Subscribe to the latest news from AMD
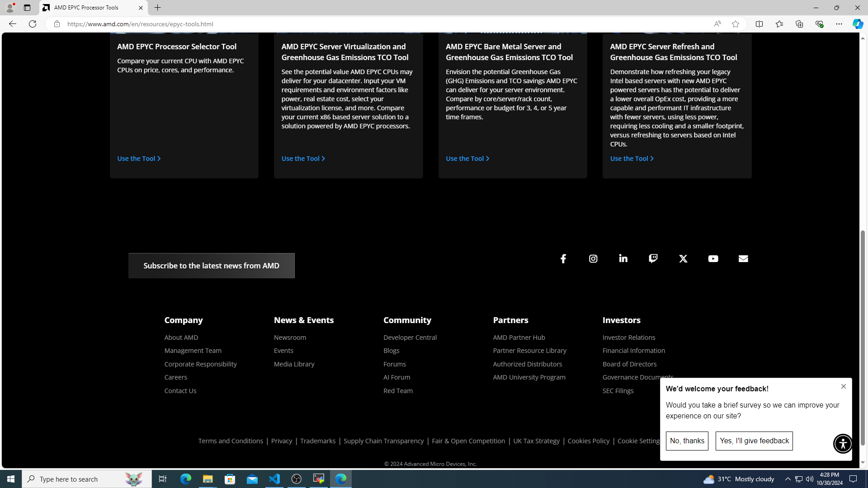Image resolution: width=868 pixels, height=488 pixels. pyautogui.click(x=211, y=266)
